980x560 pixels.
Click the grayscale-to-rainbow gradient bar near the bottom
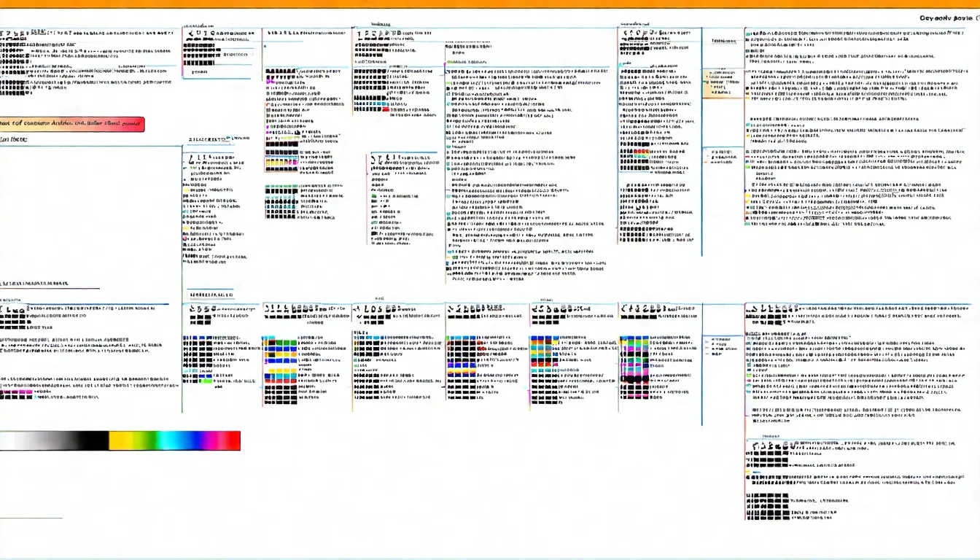(120, 440)
